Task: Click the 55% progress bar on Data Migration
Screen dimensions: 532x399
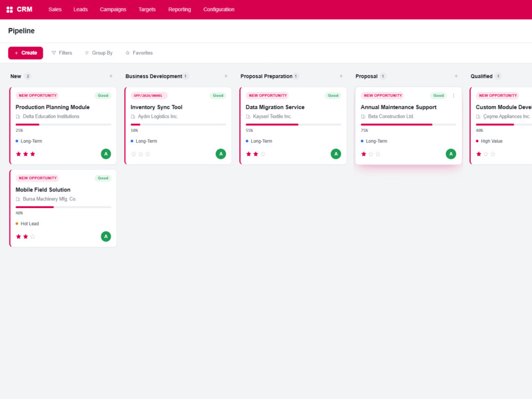Action: (294, 124)
